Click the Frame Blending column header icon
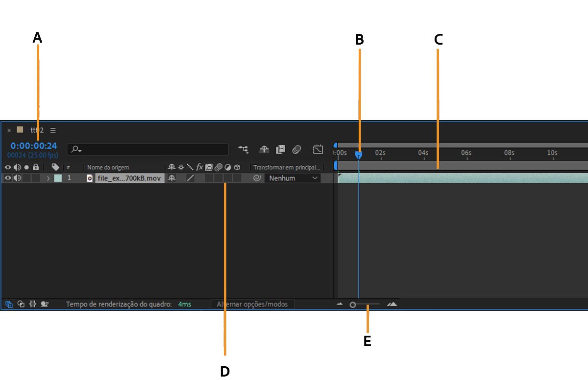The height and width of the screenshot is (380, 588). click(x=209, y=167)
